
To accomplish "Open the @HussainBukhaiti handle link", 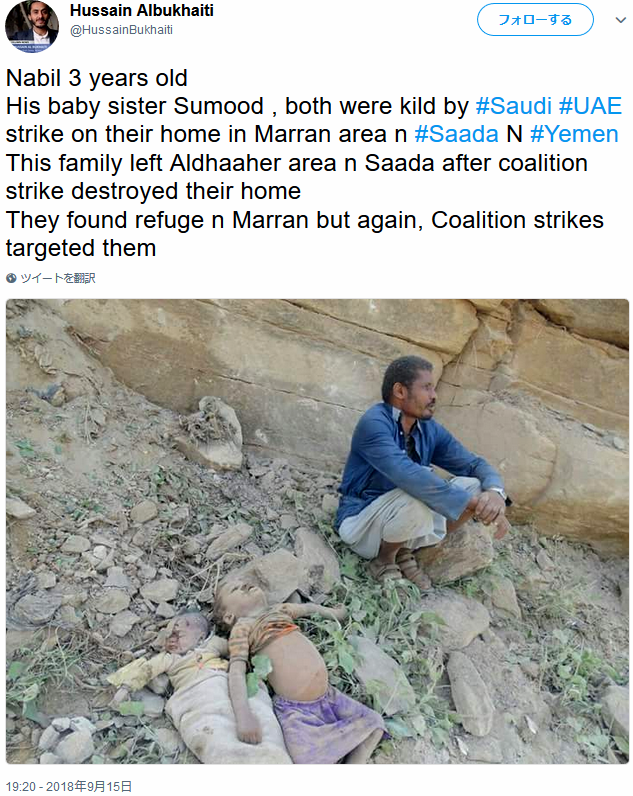I will 121,30.
